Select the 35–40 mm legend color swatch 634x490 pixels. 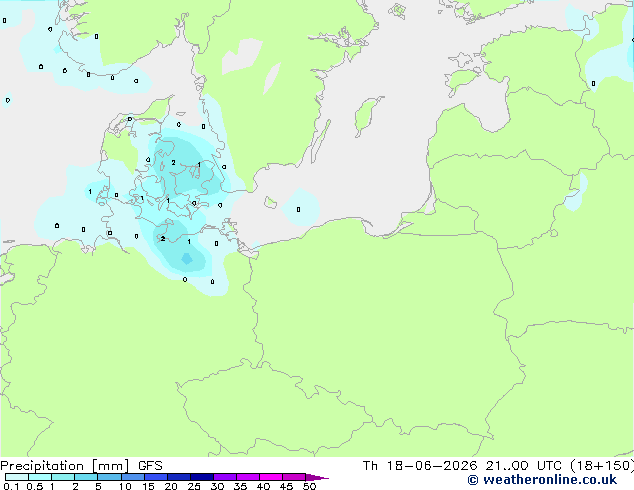[247, 477]
